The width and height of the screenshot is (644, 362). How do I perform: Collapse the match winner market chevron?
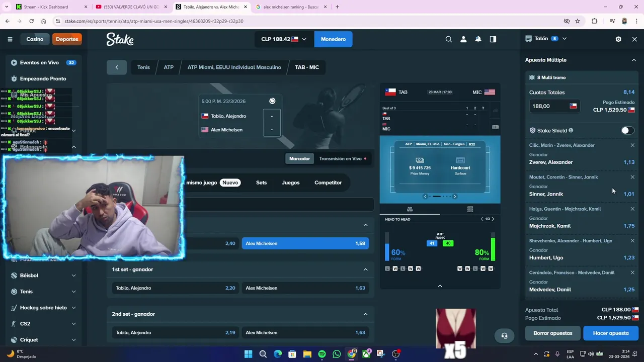365,225
